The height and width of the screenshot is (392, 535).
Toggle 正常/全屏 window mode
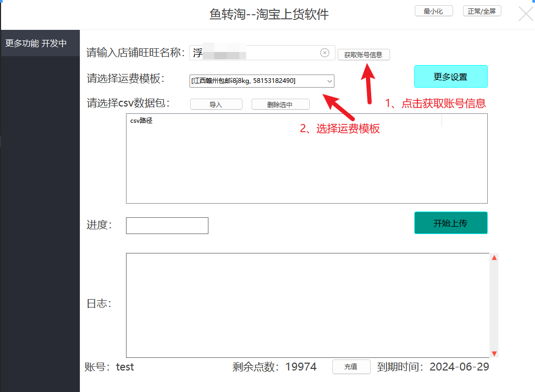pyautogui.click(x=482, y=11)
